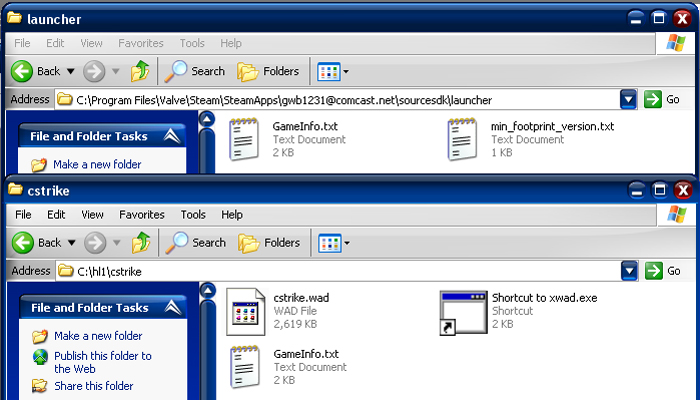700x400 pixels.
Task: Click Up folder icon in cstrike toolbar
Action: pos(141,242)
